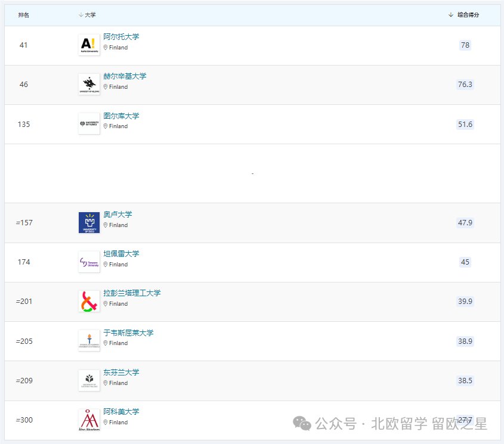
Task: Click the 东芬兰大学 logo
Action: (x=89, y=380)
